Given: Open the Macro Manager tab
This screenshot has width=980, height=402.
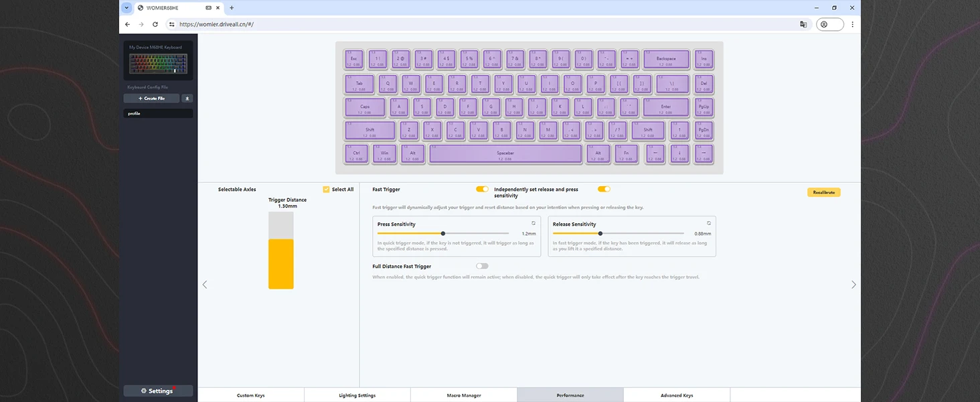Looking at the screenshot, I should pos(463,395).
